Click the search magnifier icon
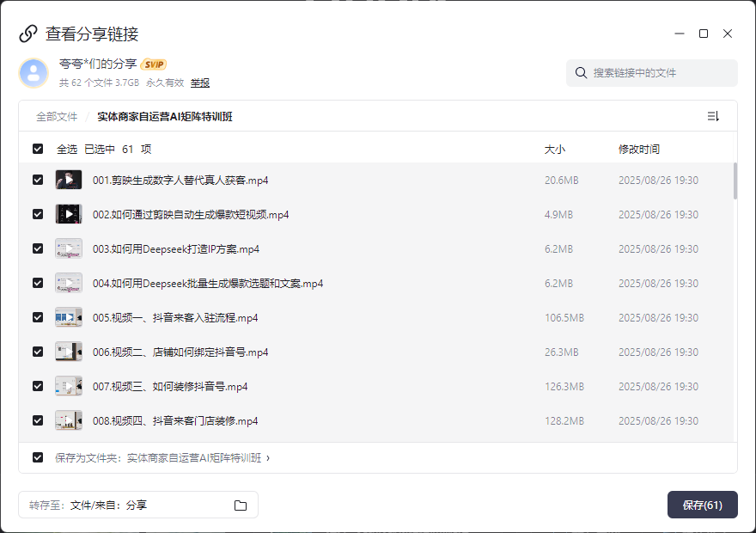The width and height of the screenshot is (756, 533). click(x=581, y=73)
